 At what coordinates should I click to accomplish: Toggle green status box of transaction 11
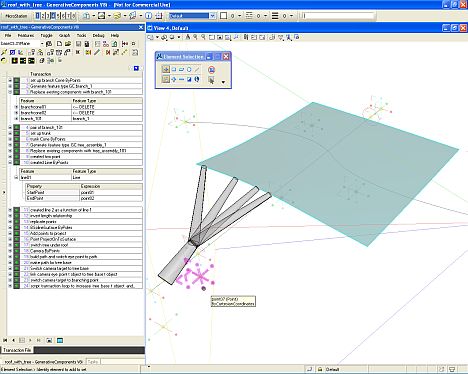tap(16, 210)
